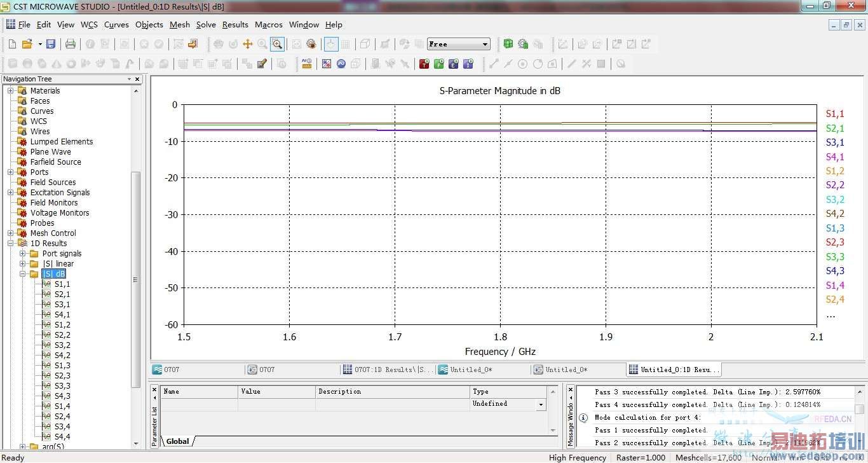Click the Lumped Elements folder icon
Image resolution: width=868 pixels, height=463 pixels.
pyautogui.click(x=22, y=142)
